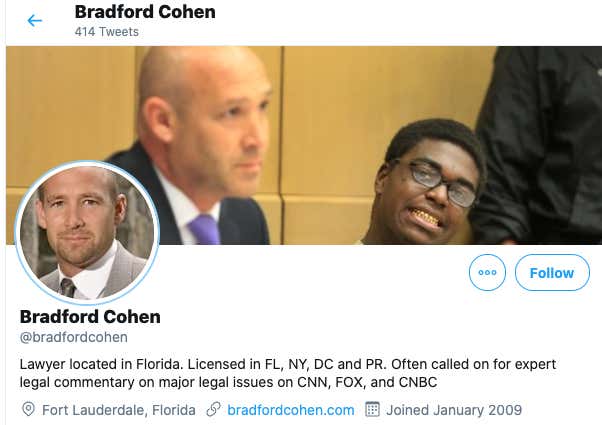Screen dimensions: 602x425
Task: Click the calendar icon next to join date
Action: 372,410
